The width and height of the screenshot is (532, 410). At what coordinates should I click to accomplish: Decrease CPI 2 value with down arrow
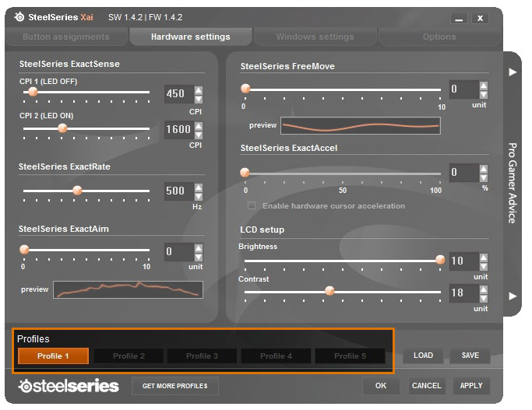199,135
